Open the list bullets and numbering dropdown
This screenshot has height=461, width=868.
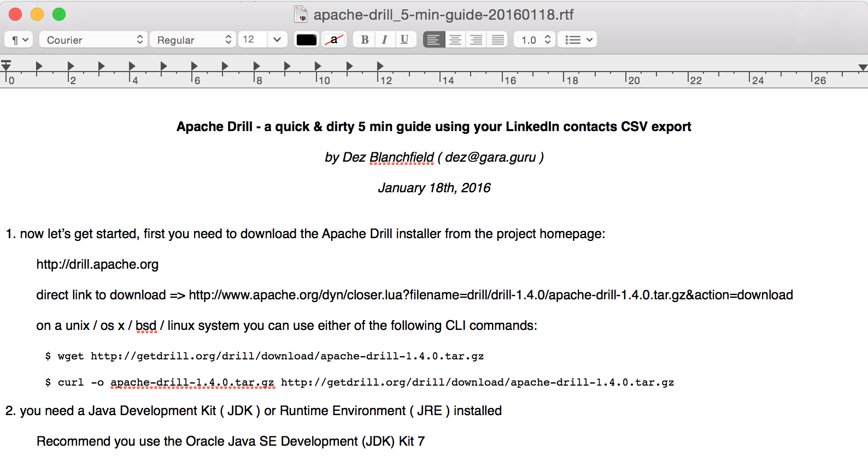point(577,40)
